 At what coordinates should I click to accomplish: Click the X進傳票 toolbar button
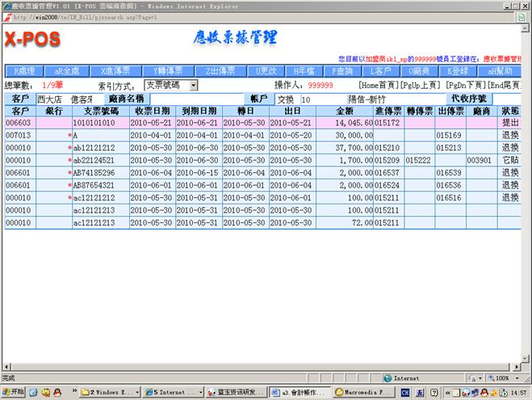coord(110,71)
